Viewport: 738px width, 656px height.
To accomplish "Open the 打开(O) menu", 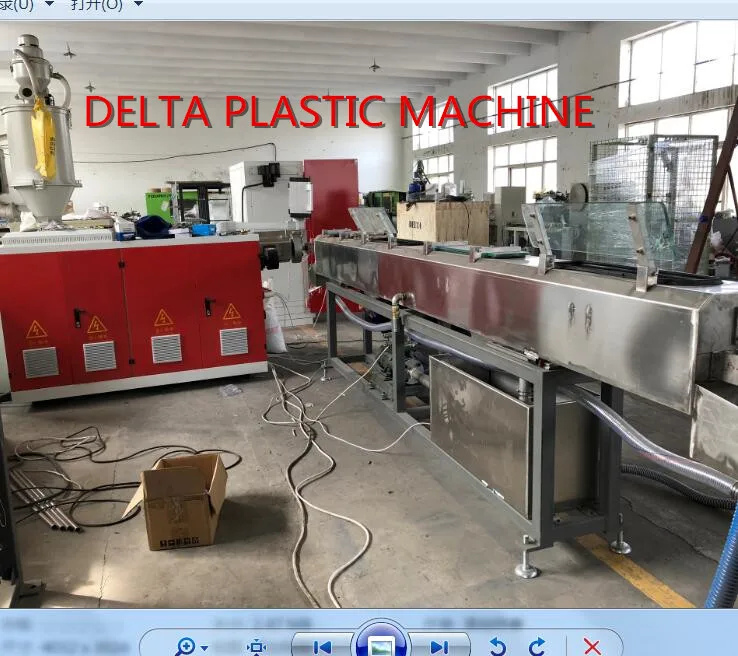I will tap(97, 5).
